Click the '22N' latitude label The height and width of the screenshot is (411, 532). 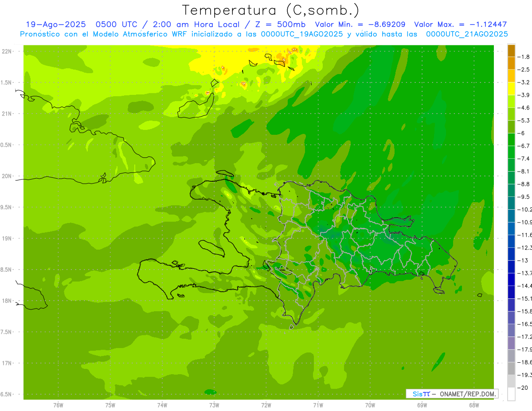click(6, 51)
